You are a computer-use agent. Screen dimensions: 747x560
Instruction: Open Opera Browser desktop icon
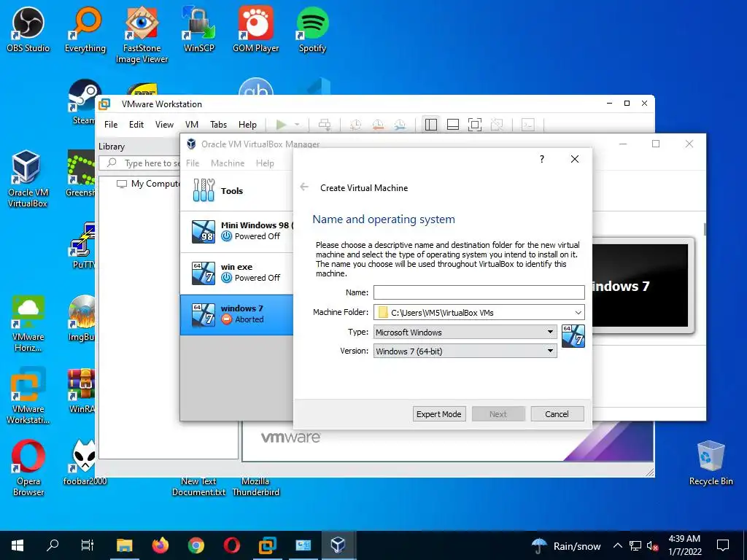(x=28, y=468)
